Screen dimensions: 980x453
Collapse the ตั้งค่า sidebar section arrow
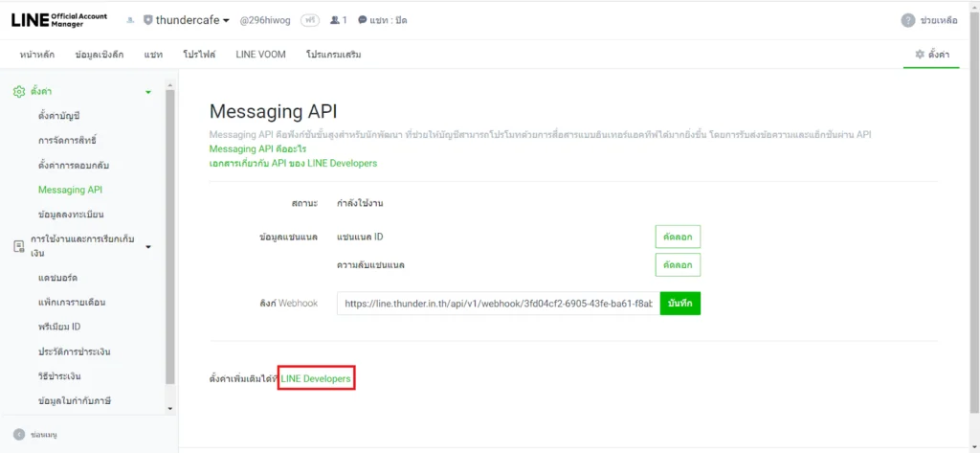point(148,92)
